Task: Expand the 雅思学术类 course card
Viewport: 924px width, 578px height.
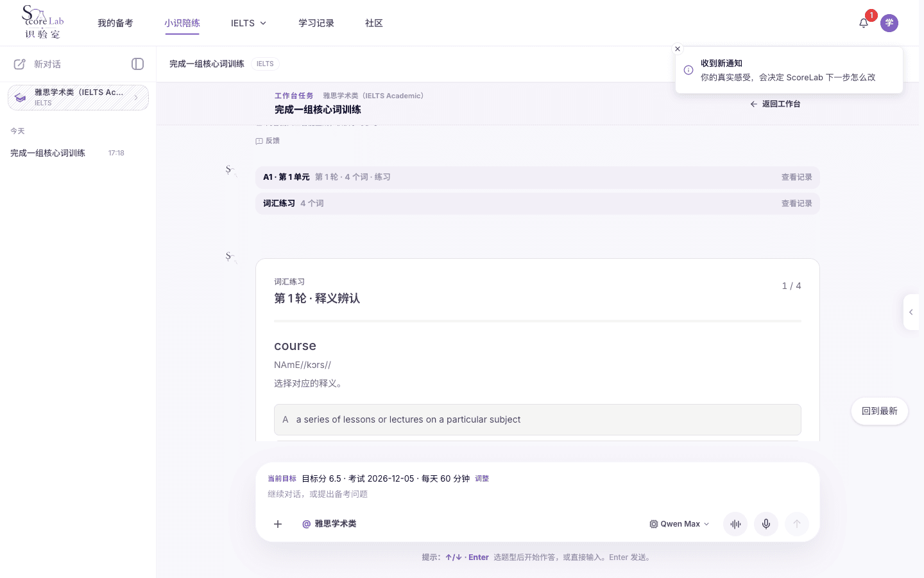Action: coord(78,98)
